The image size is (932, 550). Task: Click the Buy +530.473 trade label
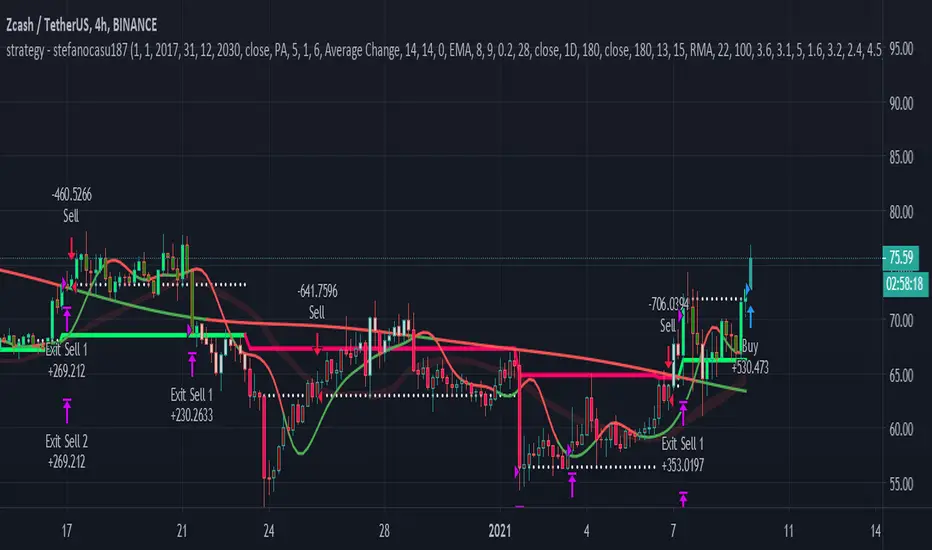click(x=750, y=357)
